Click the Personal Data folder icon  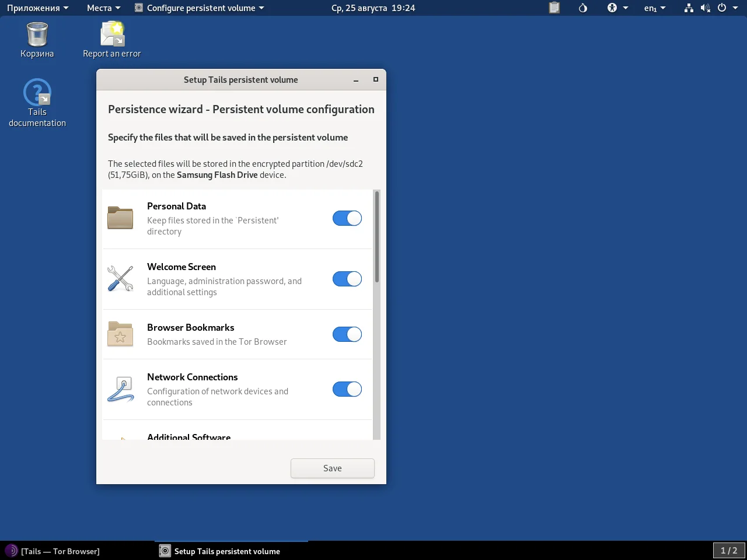(120, 218)
